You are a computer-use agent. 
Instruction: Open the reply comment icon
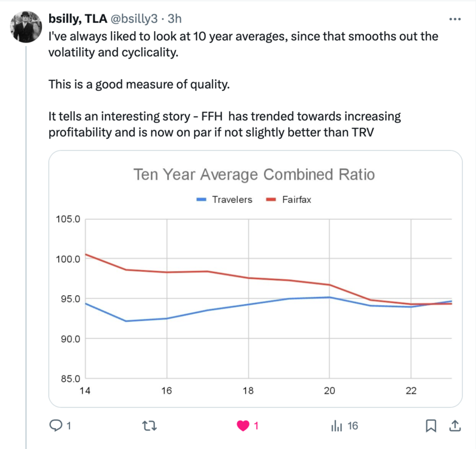click(56, 425)
